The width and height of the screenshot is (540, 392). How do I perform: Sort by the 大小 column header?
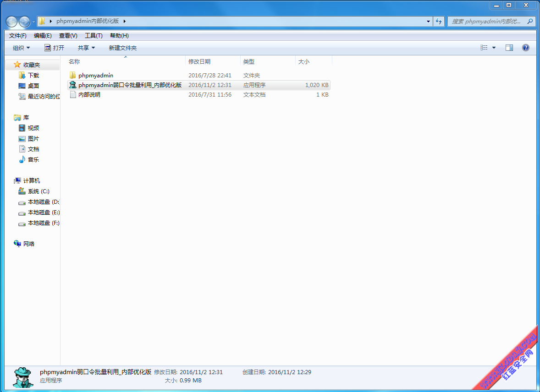pyautogui.click(x=314, y=62)
